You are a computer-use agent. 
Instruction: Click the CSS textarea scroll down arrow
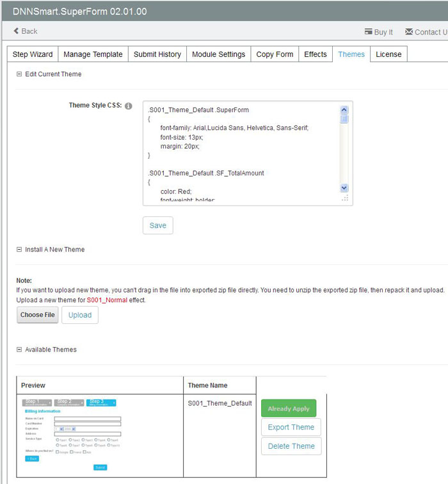point(344,188)
